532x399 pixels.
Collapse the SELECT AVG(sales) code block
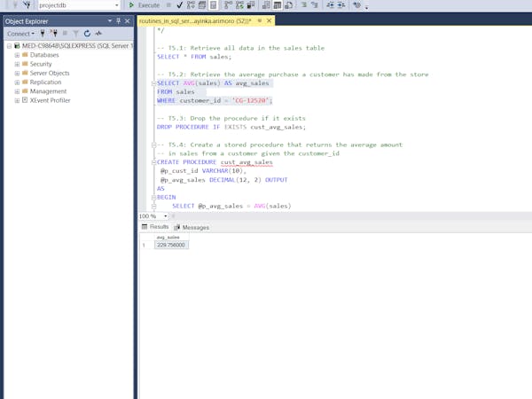tap(153, 83)
